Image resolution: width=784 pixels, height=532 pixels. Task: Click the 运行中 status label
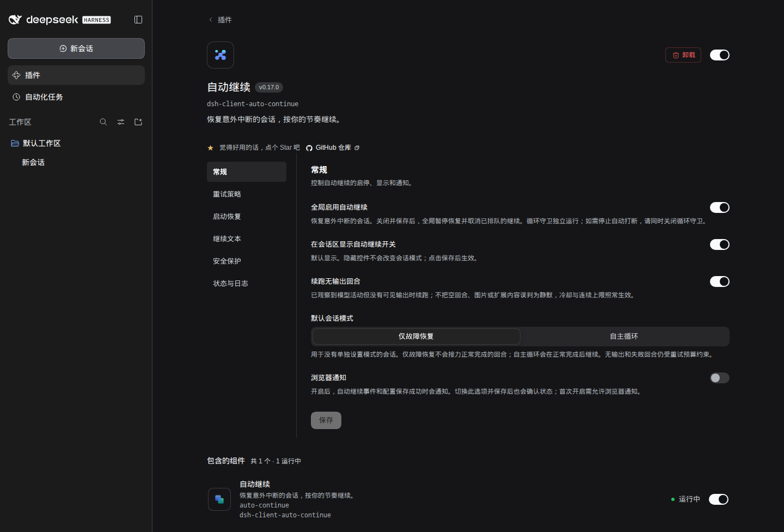(x=689, y=499)
